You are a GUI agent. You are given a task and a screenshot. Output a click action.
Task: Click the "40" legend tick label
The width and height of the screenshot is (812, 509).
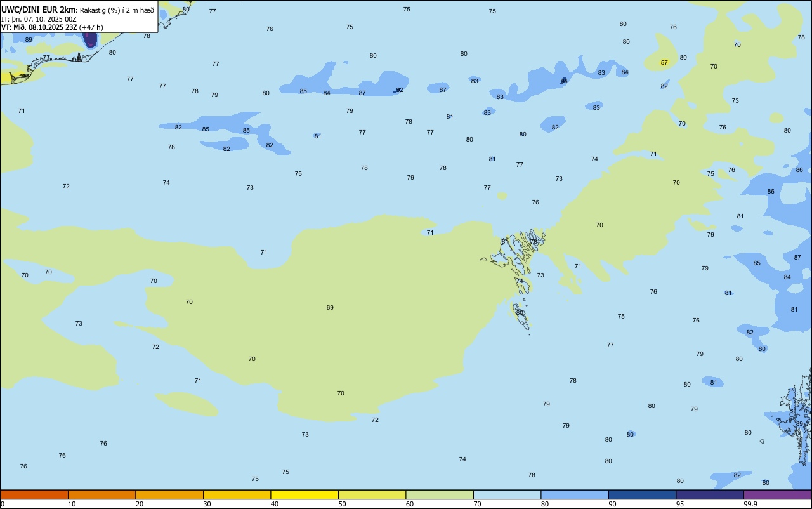point(275,504)
